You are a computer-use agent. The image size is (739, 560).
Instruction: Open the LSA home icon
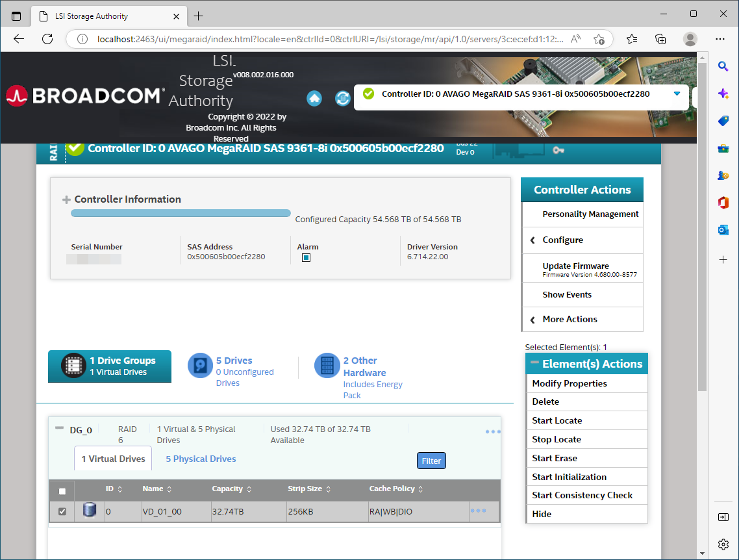point(314,98)
